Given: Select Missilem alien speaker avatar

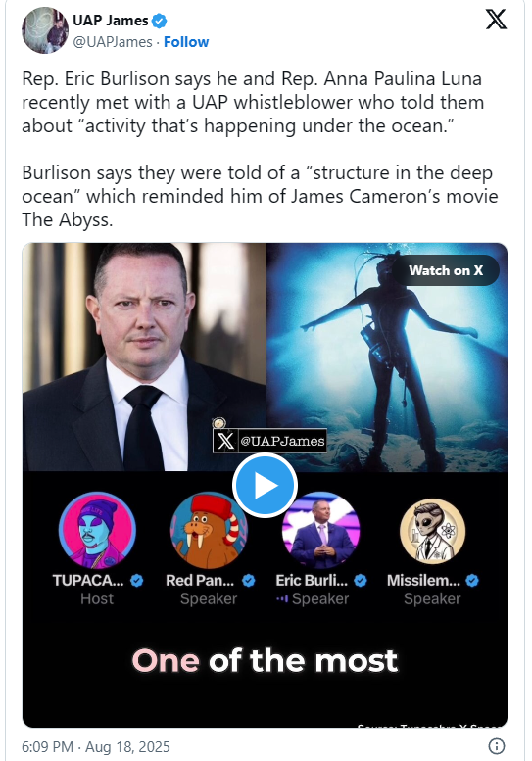Looking at the screenshot, I should [x=432, y=532].
